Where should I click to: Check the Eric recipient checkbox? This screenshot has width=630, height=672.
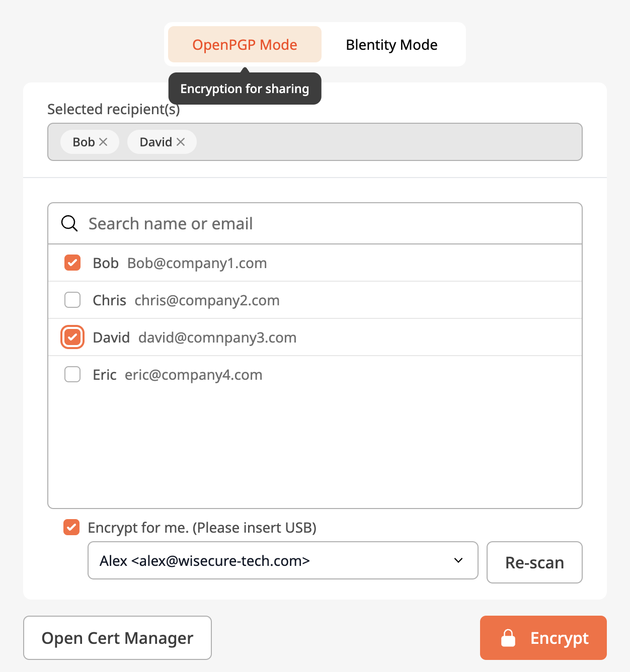72,374
